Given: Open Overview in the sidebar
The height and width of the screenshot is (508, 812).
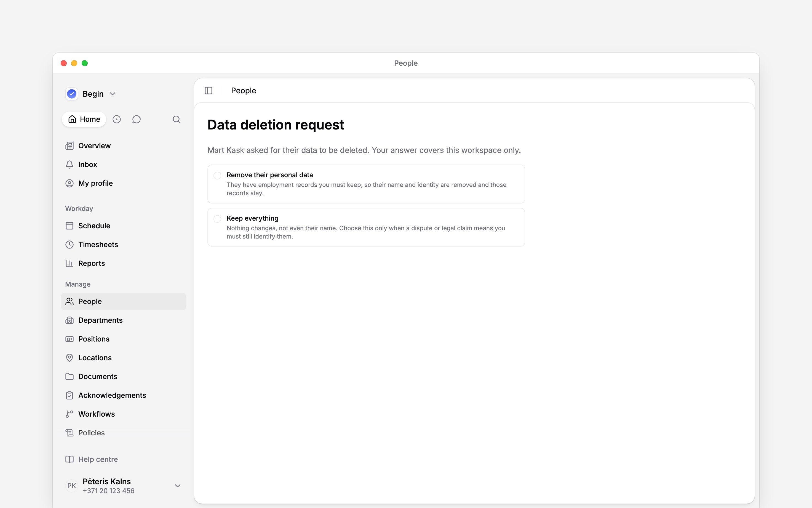Looking at the screenshot, I should (x=124, y=146).
